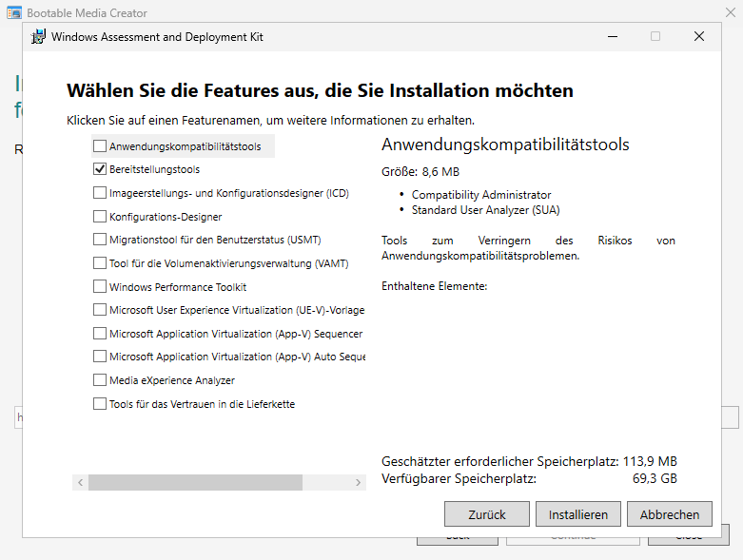Select the Volumenaktivierungsverwaltung (VAMT) checkbox
This screenshot has width=743, height=560.
click(100, 262)
